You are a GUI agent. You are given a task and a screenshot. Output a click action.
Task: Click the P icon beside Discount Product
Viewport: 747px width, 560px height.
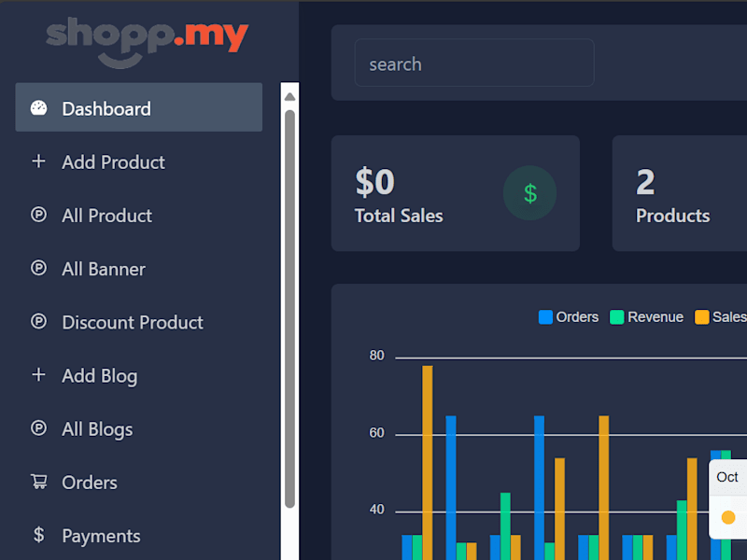(38, 321)
